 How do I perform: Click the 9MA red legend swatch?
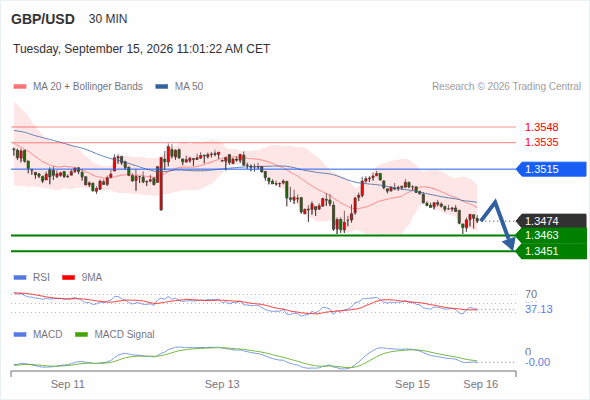(68, 278)
